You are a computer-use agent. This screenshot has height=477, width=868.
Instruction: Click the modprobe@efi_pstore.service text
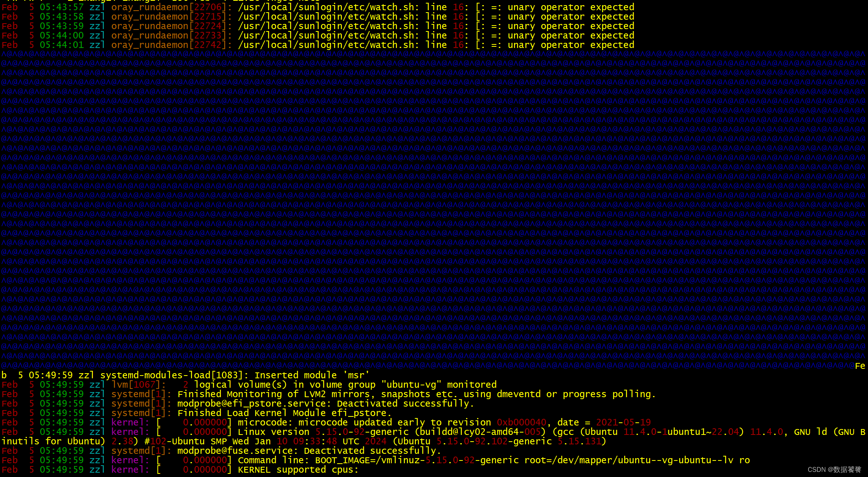click(x=251, y=403)
